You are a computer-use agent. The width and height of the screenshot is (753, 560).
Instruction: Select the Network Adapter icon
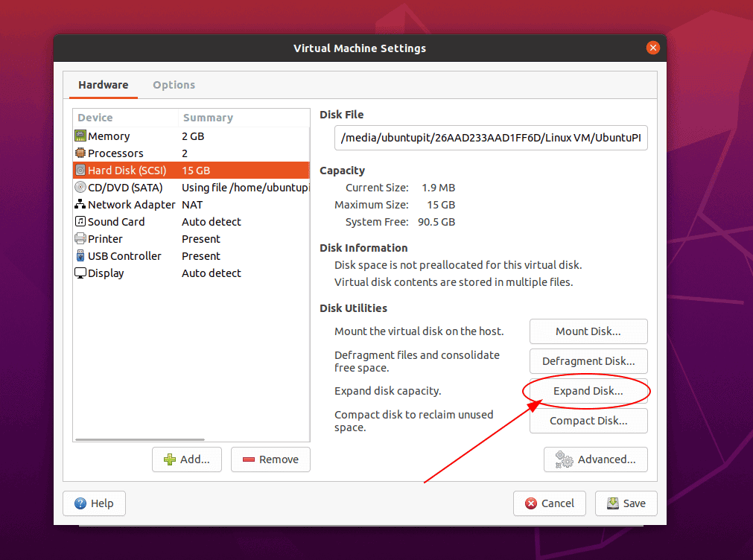click(x=80, y=204)
